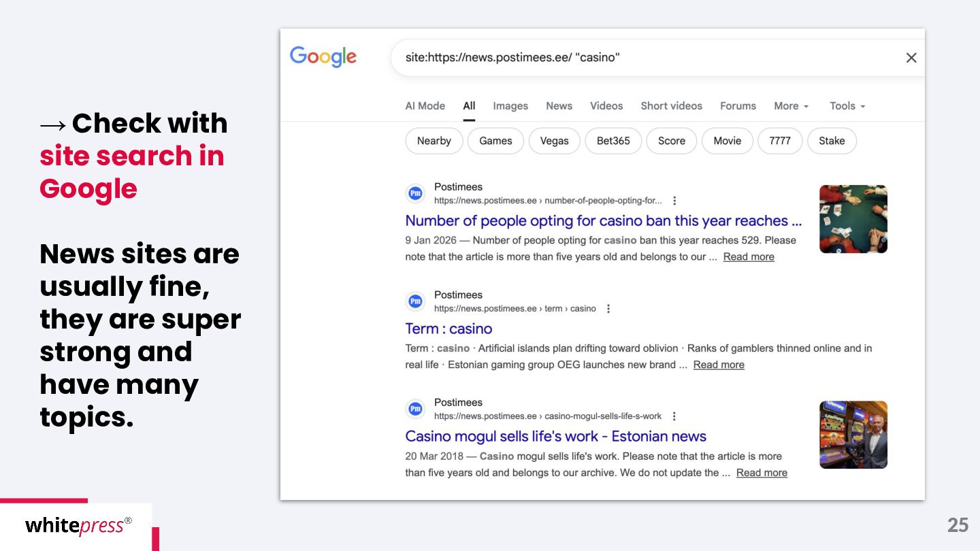Switch to AI Mode tab
Screen dimensions: 980x551
coord(425,106)
